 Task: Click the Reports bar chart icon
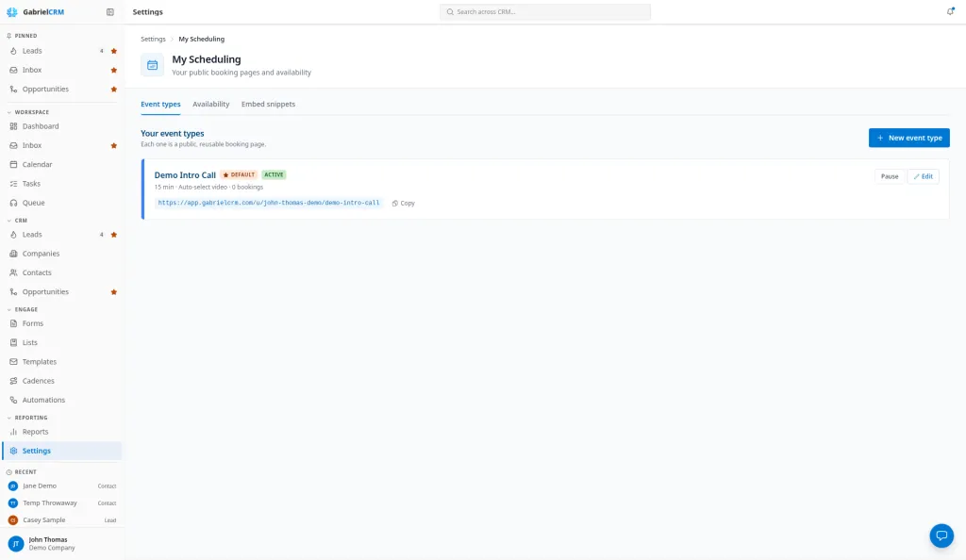(x=13, y=432)
